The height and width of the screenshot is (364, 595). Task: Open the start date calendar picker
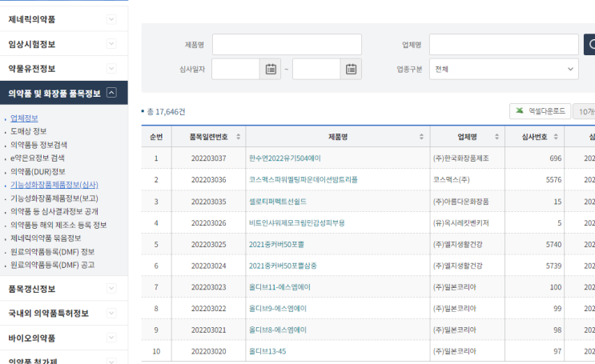click(271, 69)
